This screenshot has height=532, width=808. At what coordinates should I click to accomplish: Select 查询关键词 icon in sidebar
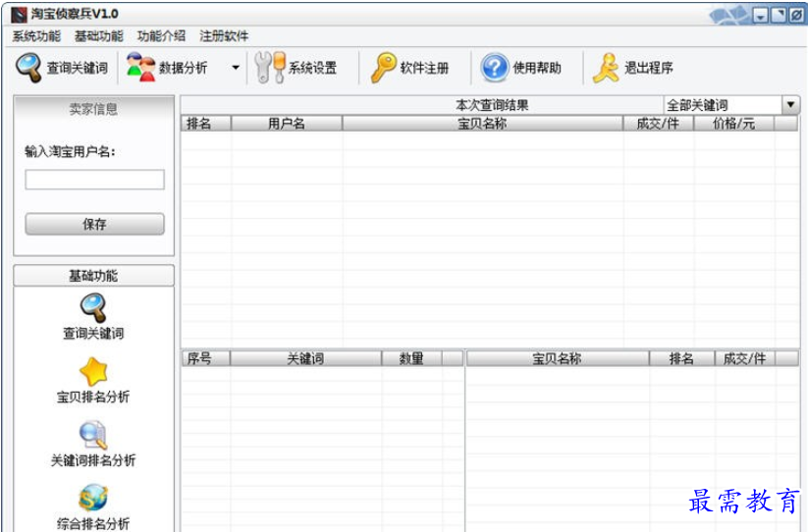tap(93, 308)
